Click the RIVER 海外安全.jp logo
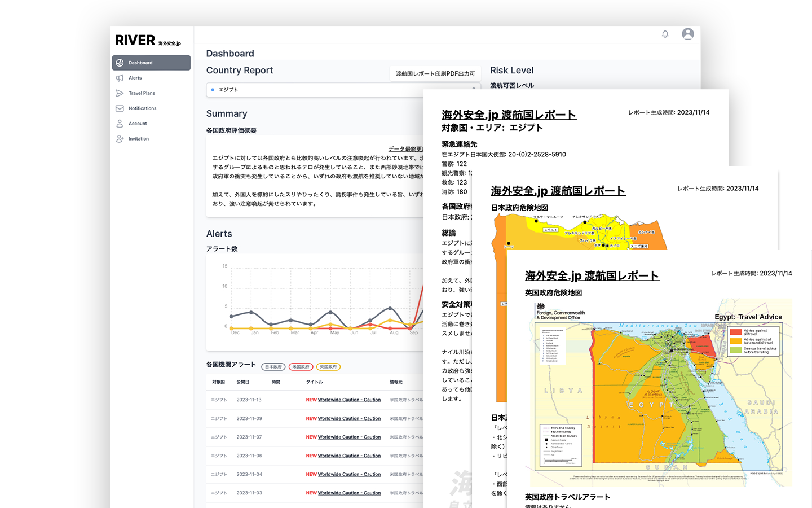 147,40
